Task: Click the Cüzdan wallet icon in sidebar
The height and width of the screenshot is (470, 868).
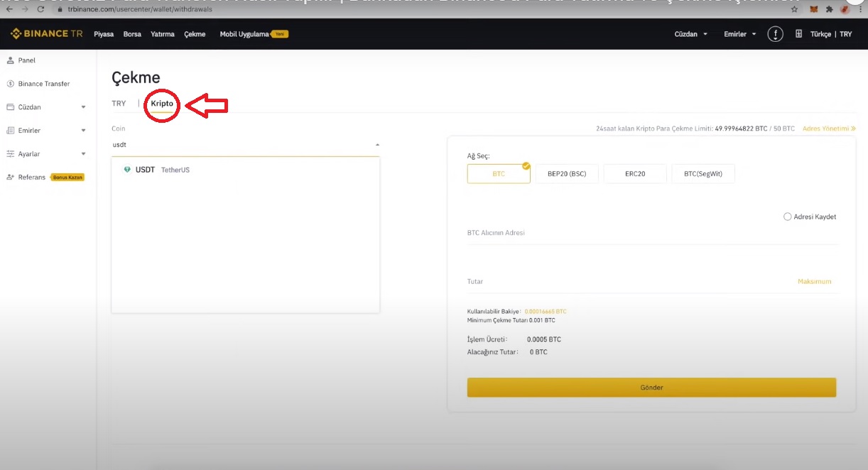Action: click(x=10, y=107)
